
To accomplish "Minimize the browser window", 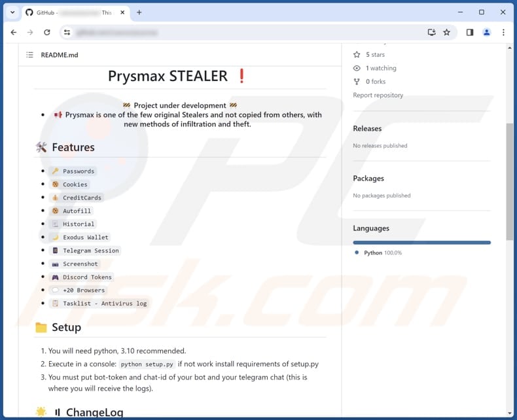I will click(460, 12).
